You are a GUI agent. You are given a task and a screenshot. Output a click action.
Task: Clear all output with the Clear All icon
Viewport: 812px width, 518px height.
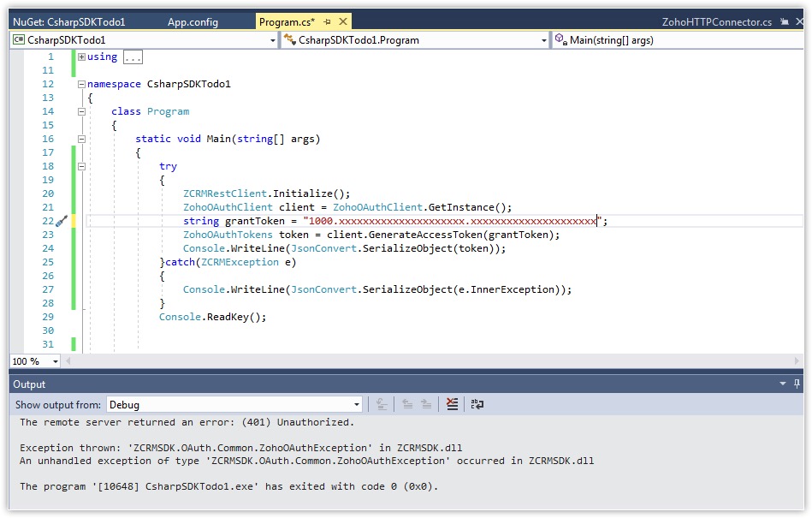[452, 405]
